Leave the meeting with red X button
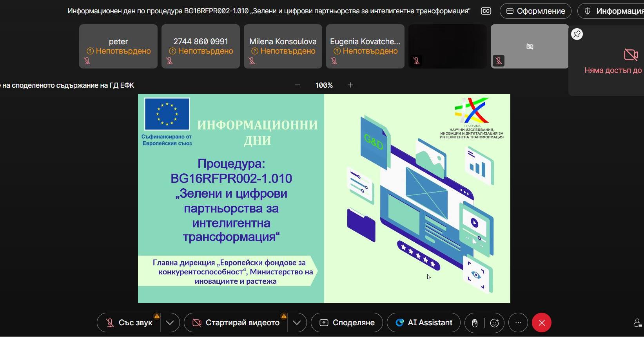This screenshot has width=644, height=337. coord(542,323)
